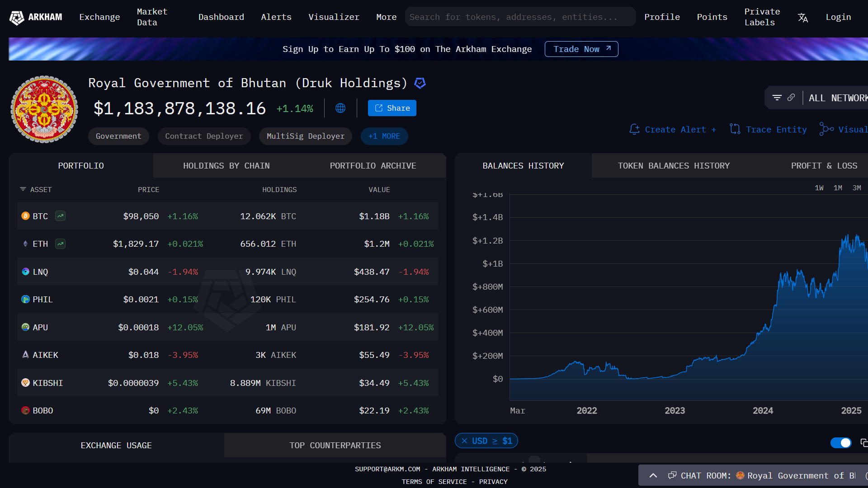Click the Trade Now banner button
The image size is (868, 488).
(581, 49)
